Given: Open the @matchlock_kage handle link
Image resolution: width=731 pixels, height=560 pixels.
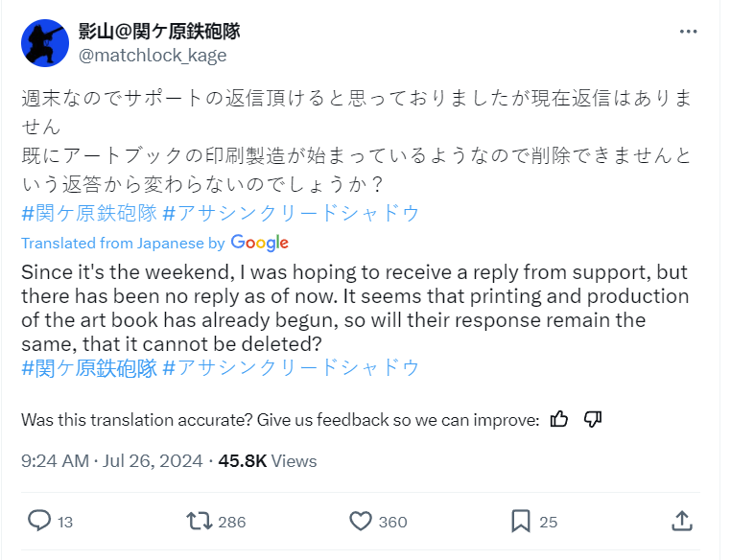Looking at the screenshot, I should (153, 55).
